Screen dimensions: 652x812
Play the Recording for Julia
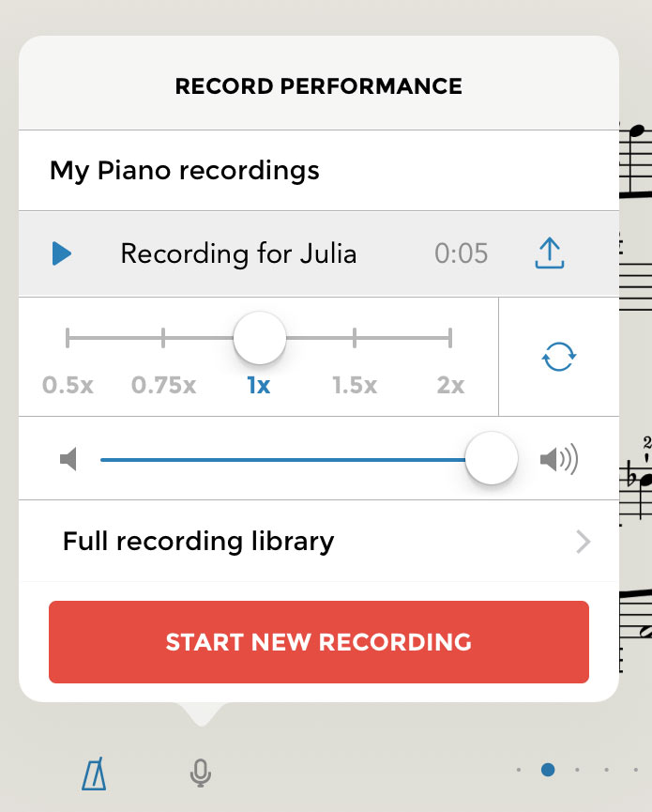62,253
